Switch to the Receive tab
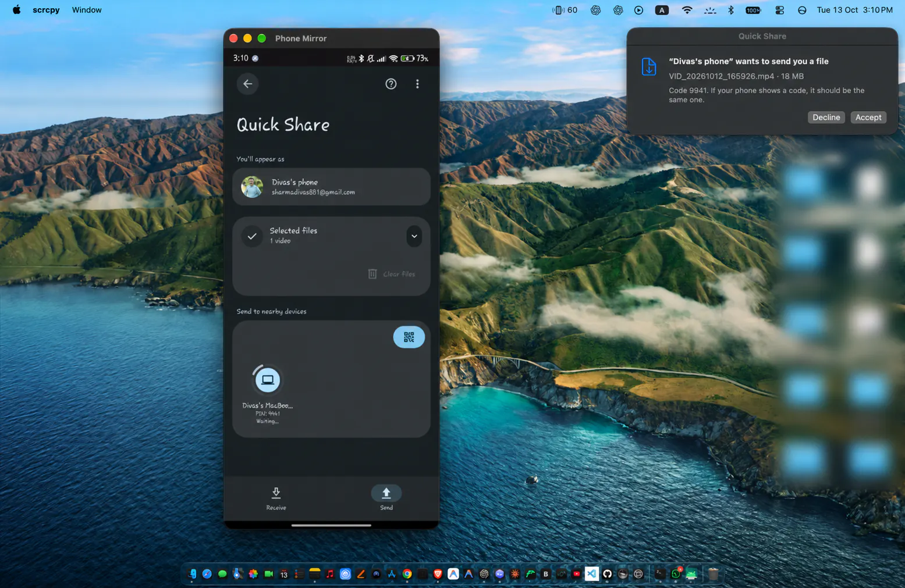 [x=276, y=498]
